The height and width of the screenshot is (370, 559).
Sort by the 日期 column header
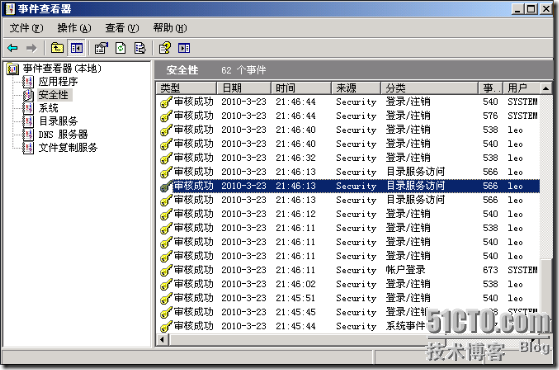point(243,88)
